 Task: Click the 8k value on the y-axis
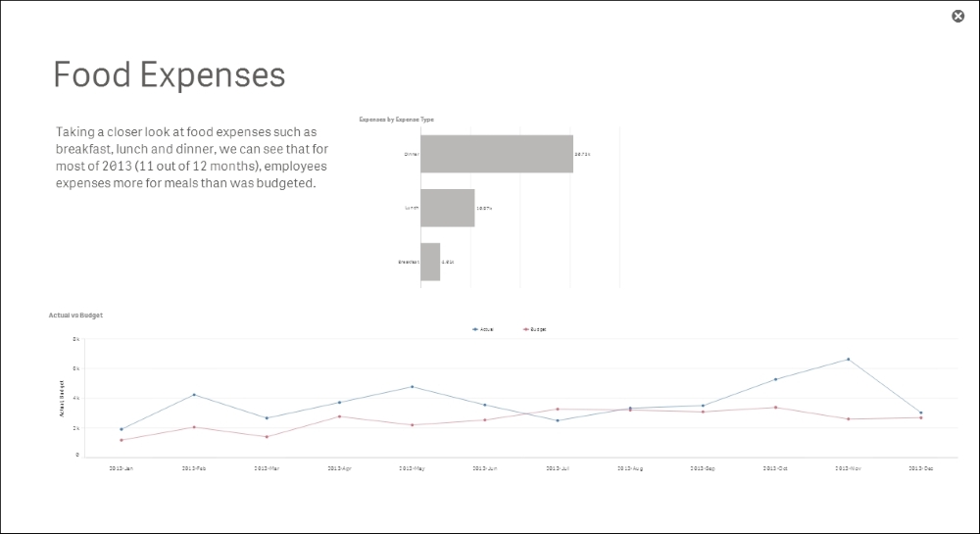point(76,339)
